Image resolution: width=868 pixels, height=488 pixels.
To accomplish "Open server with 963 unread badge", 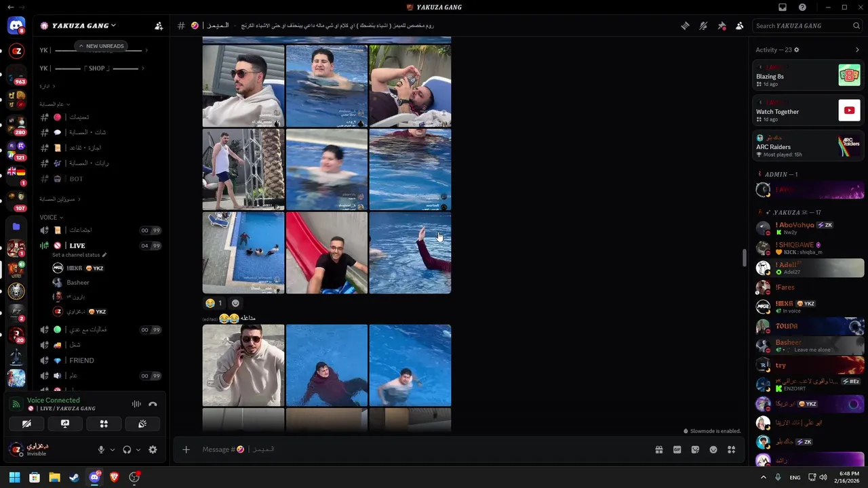I will 16,76.
